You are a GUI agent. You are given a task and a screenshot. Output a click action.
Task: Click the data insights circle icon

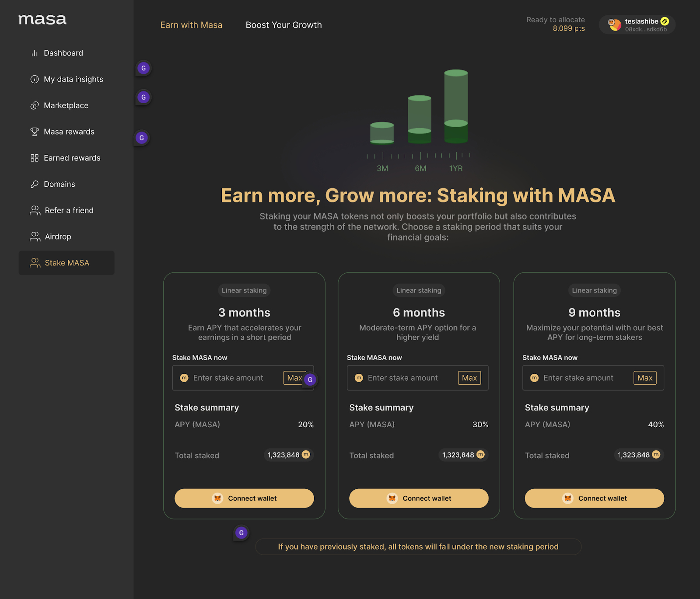(35, 79)
